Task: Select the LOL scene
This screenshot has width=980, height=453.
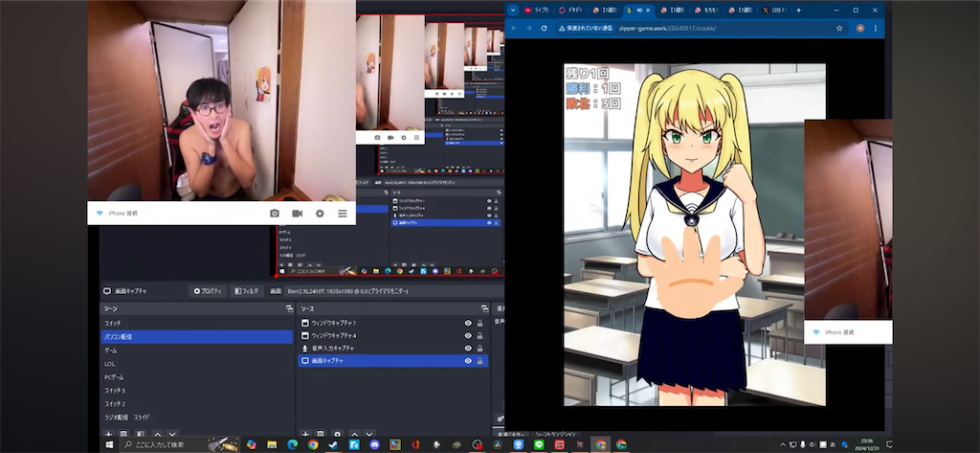Action: pos(197,364)
